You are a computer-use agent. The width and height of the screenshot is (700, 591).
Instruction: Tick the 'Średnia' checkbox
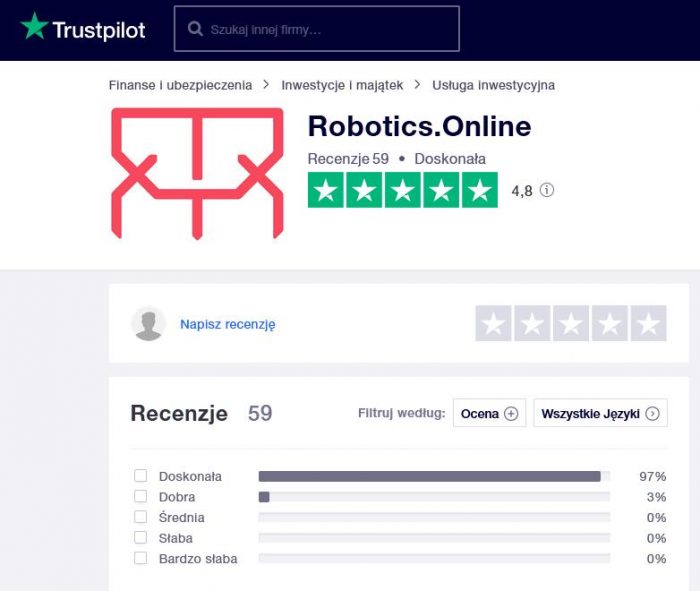[141, 517]
